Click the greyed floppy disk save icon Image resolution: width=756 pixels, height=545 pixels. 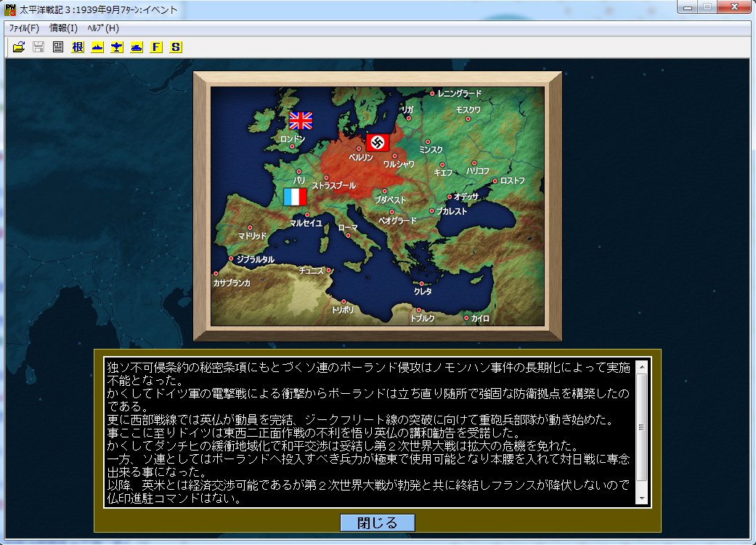pos(38,47)
